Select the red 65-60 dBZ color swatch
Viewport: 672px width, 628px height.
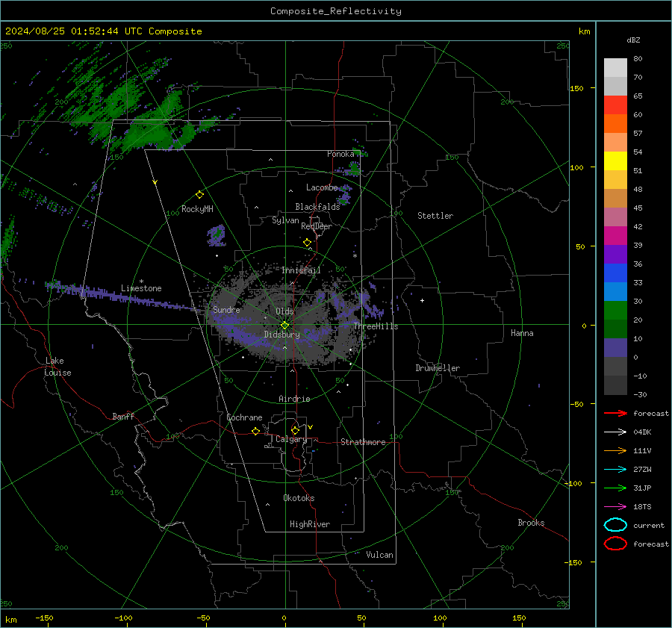(615, 105)
